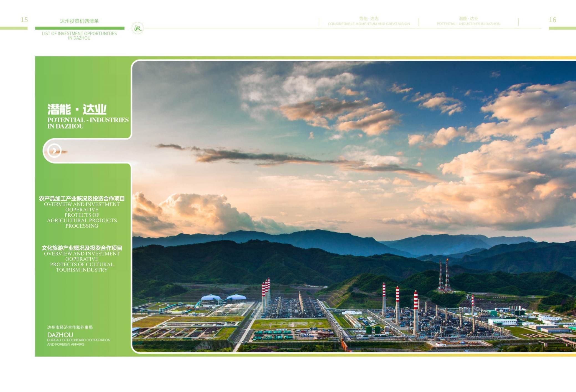Click the DAZHOU bureau logo text
Viewport: 576px width, 392px height.
tap(60, 335)
